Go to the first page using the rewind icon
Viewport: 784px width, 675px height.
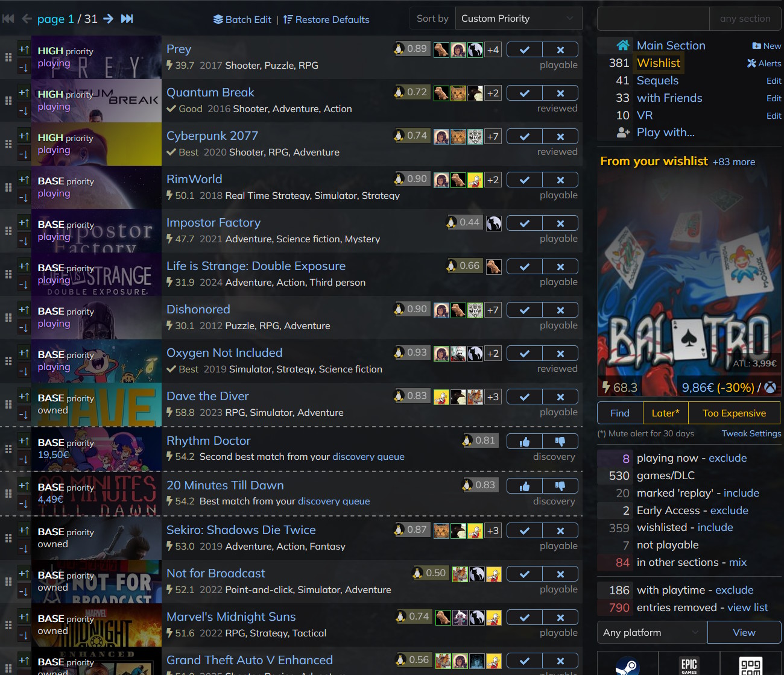click(x=8, y=19)
